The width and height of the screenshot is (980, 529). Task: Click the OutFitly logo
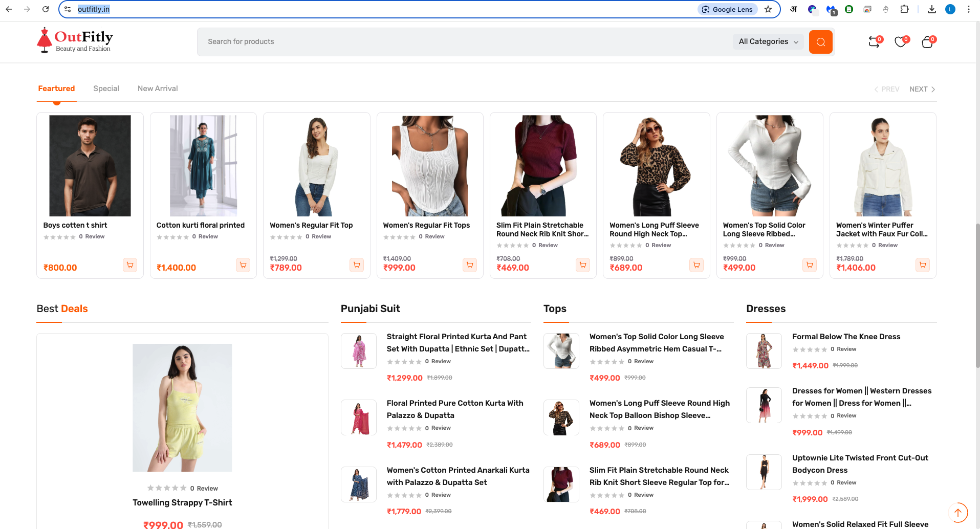click(x=75, y=40)
